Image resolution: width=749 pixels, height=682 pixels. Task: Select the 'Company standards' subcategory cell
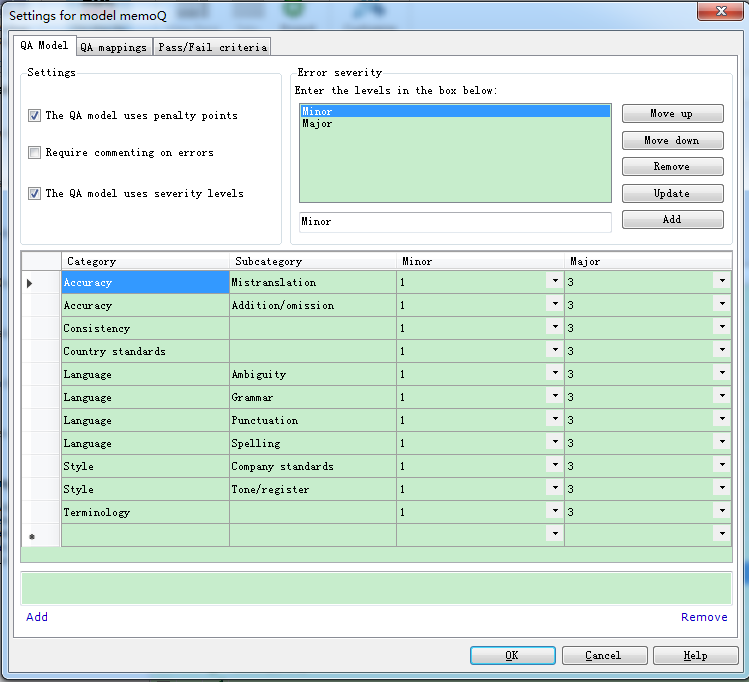tap(313, 466)
